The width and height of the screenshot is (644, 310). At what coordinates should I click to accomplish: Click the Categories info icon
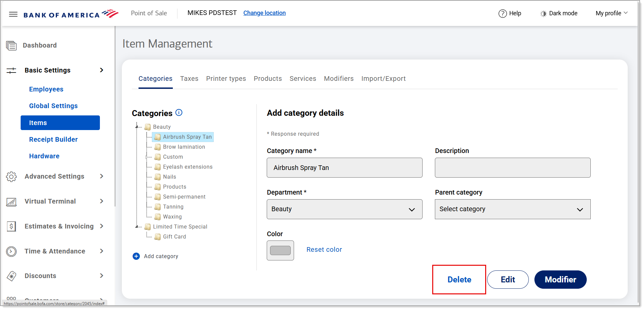click(x=179, y=113)
